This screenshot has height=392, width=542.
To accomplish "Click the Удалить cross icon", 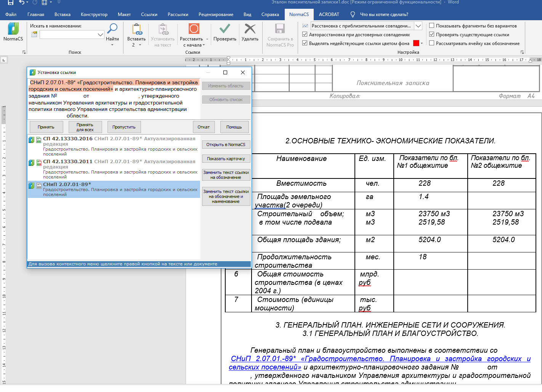I will click(250, 29).
